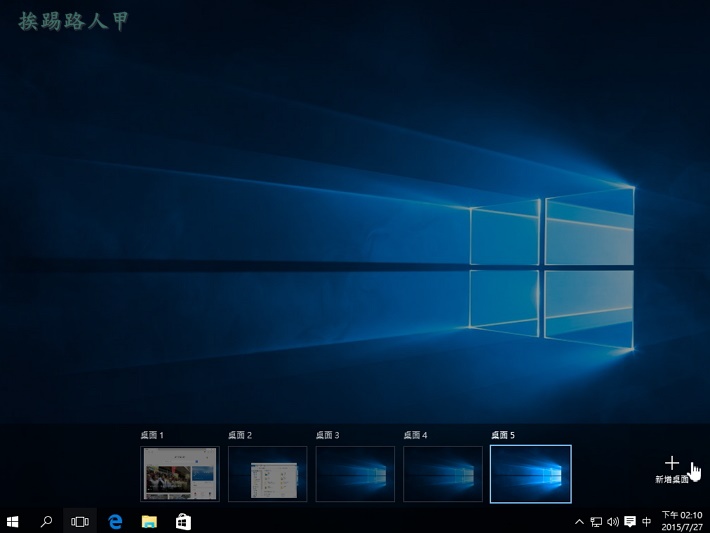
Task: Select the highlighted 桌面 5 thumbnail
Action: tap(531, 474)
